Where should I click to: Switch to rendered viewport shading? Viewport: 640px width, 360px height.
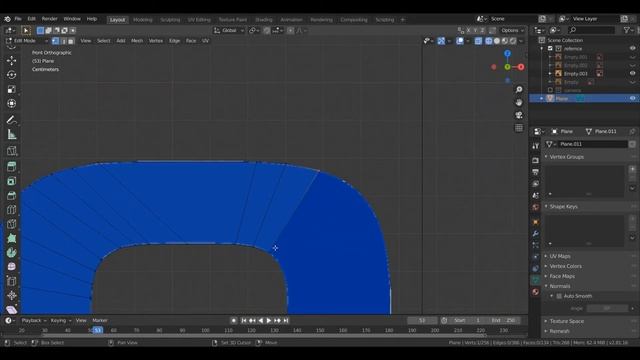point(513,41)
